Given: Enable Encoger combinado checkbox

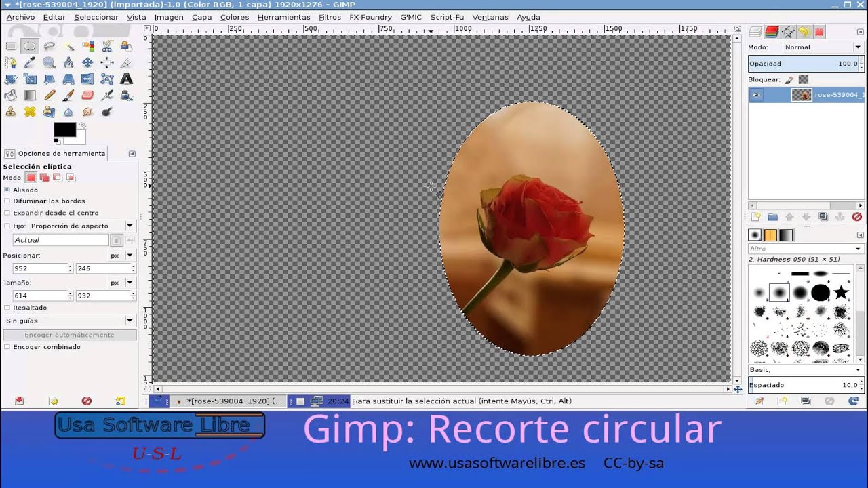Looking at the screenshot, I should [7, 347].
